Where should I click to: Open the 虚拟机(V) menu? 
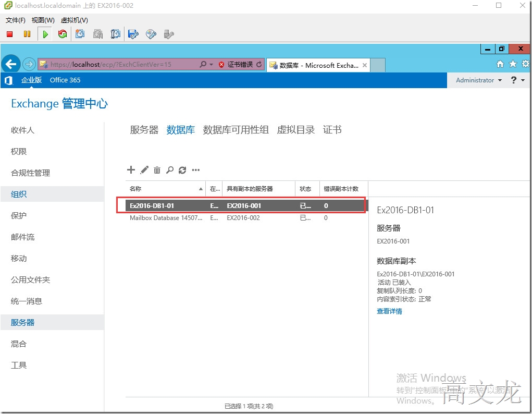[x=75, y=20]
